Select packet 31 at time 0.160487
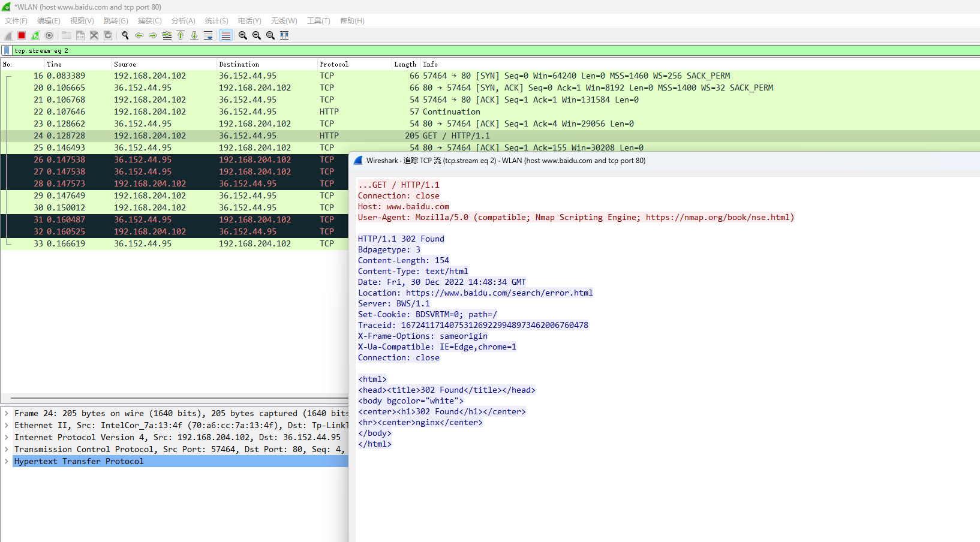 click(x=175, y=219)
